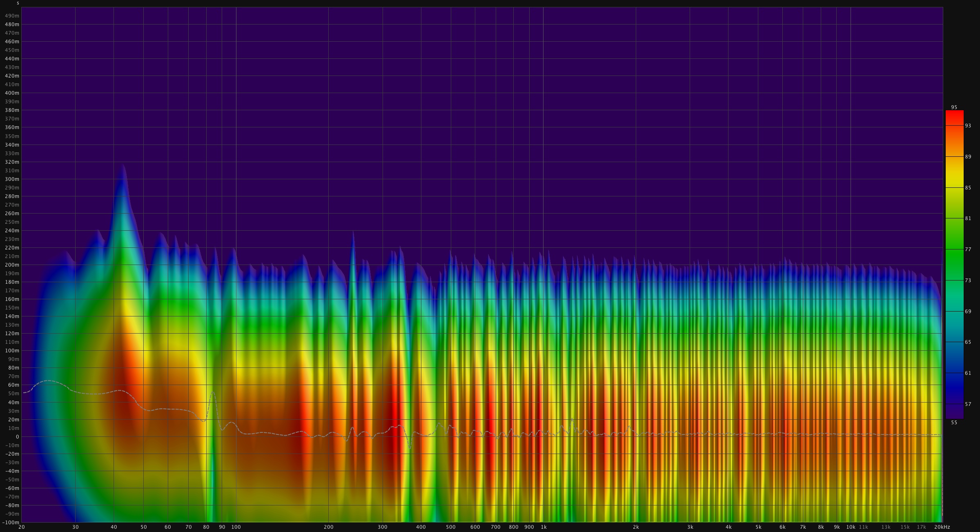Click the 2k frequency axis label
This screenshot has height=532, width=980.
point(636,527)
